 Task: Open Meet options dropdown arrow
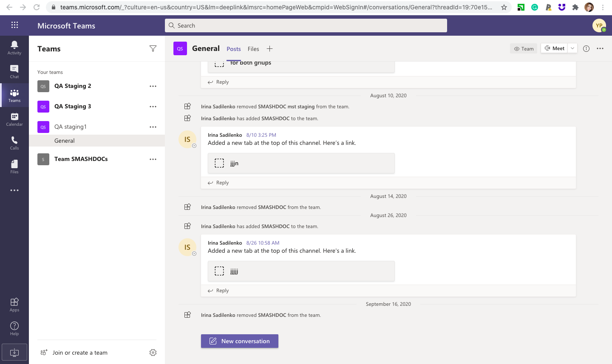[x=572, y=48]
